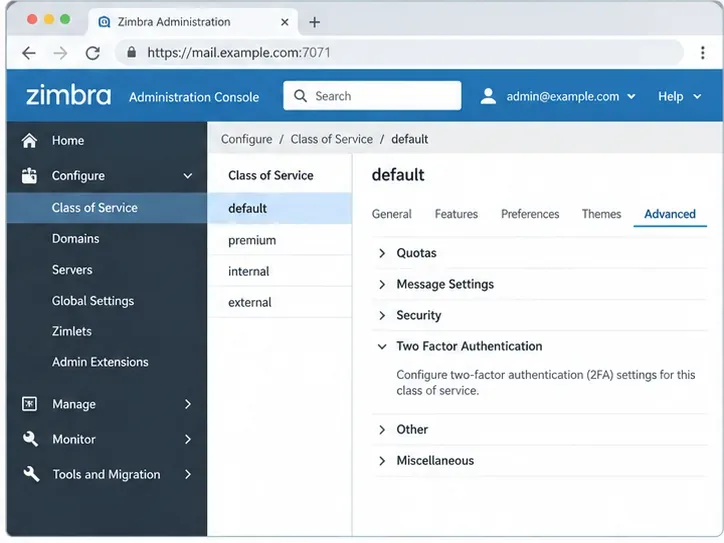Click the default breadcrumb item
Image resolution: width=724 pixels, height=543 pixels.
410,139
